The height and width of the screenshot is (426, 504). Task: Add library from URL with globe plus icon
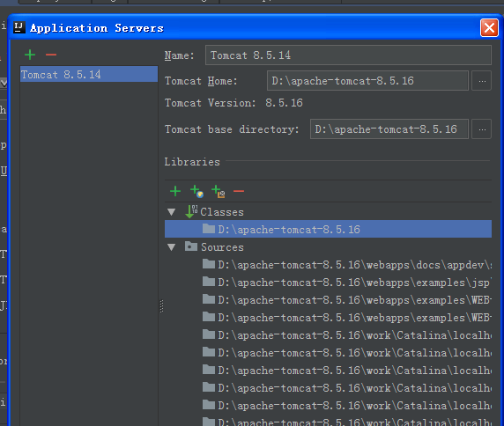(196, 191)
